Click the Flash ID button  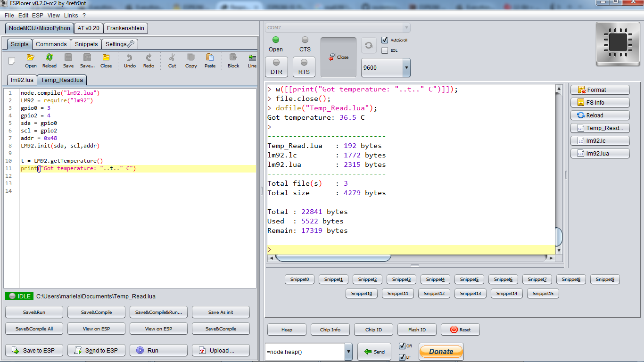[x=417, y=330]
